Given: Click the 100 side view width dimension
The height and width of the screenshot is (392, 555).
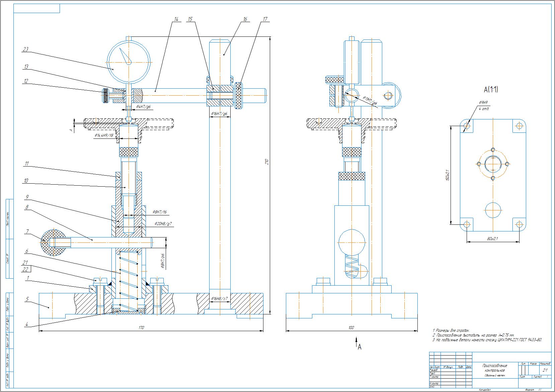Looking at the screenshot, I should tap(351, 327).
